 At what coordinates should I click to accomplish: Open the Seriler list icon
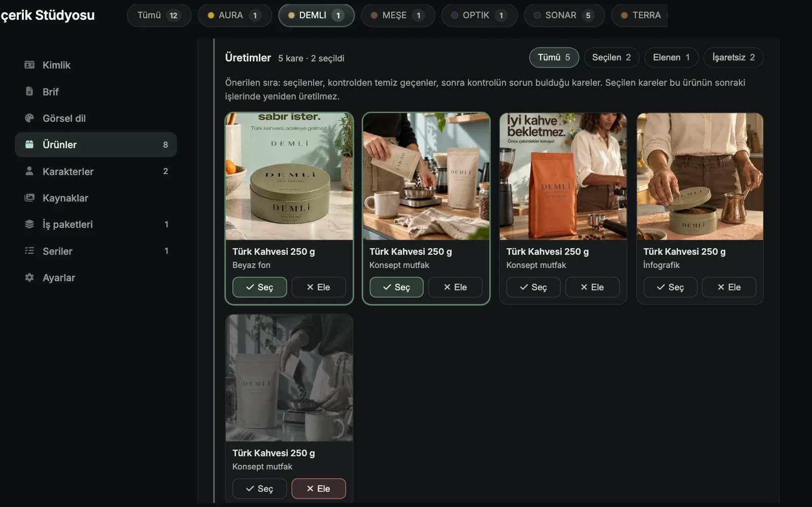click(29, 251)
